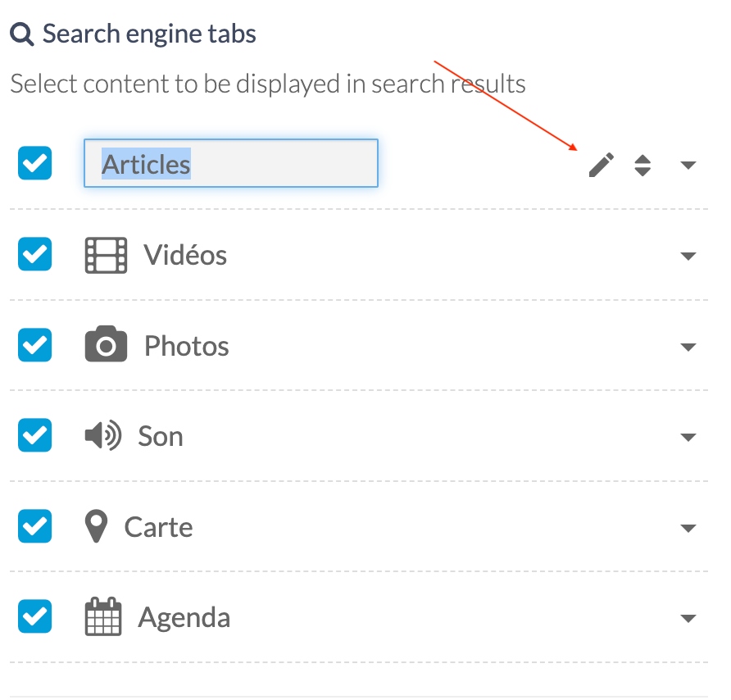Uncheck the Vidéos checkbox
The width and height of the screenshot is (731, 700).
[x=35, y=254]
